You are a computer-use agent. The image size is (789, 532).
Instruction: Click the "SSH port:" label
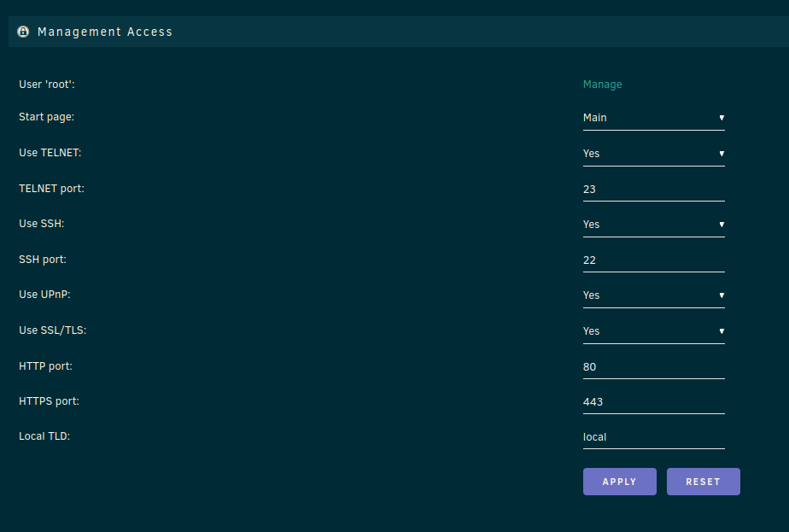click(43, 260)
